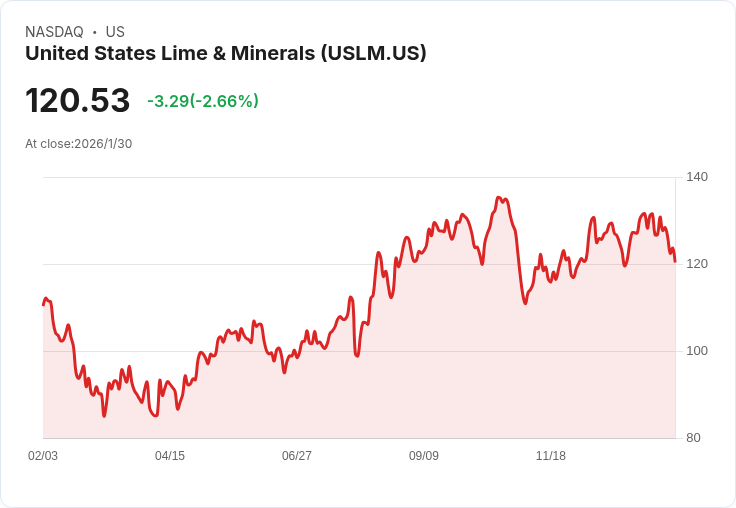This screenshot has width=736, height=508.
Task: Select the 100 y-axis label
Action: (x=697, y=351)
